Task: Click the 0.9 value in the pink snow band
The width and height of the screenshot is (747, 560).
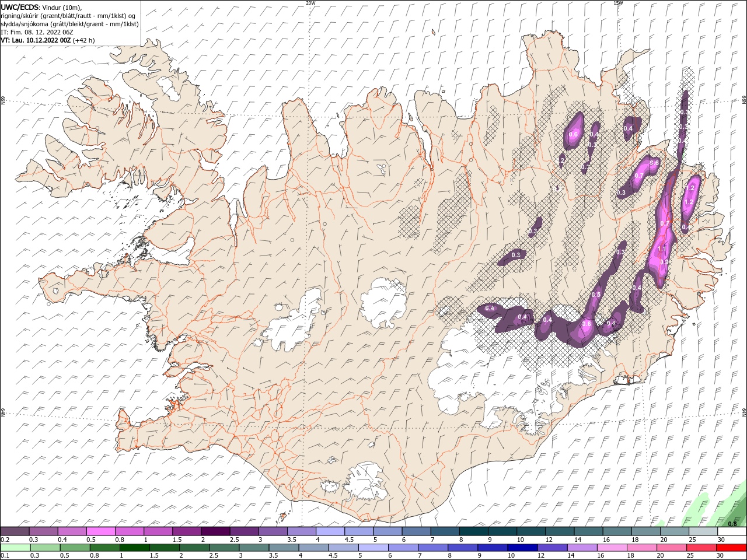Action: click(664, 262)
